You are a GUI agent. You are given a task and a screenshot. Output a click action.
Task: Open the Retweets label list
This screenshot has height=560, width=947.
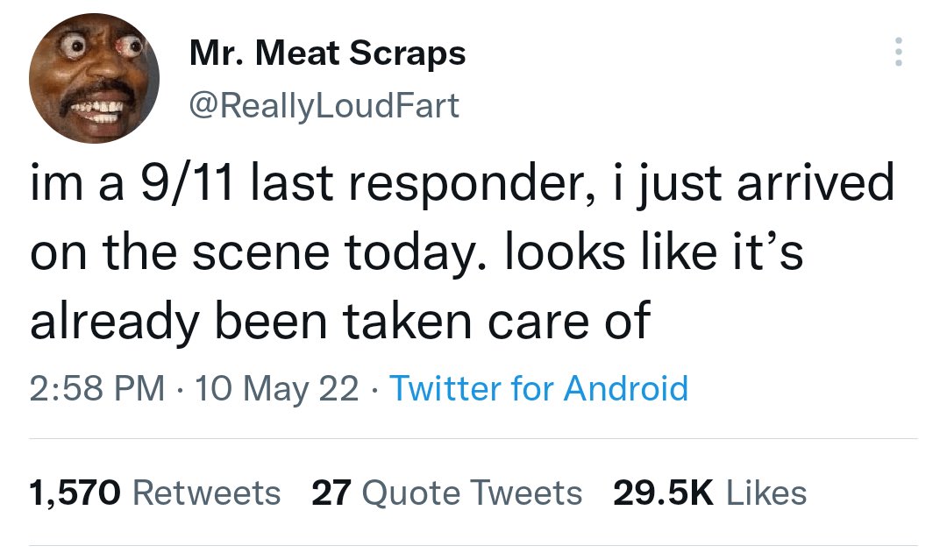[x=207, y=493]
